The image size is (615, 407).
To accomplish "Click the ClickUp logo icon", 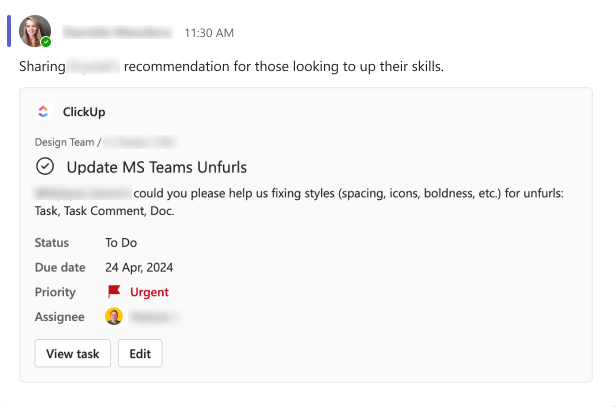I will [x=43, y=112].
